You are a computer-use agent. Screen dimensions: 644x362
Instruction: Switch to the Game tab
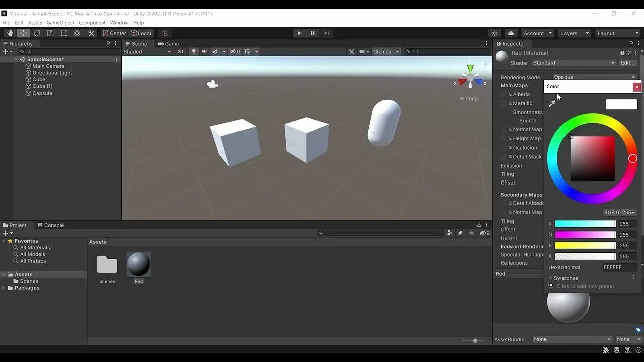coord(169,44)
